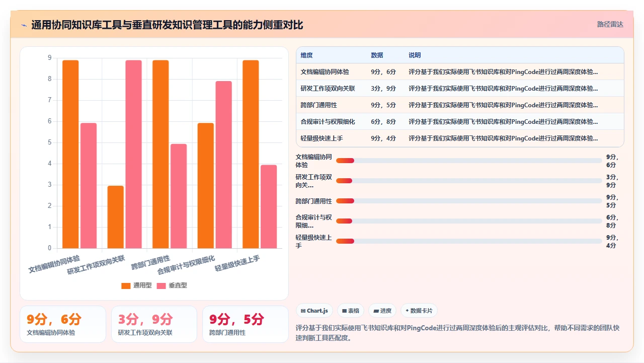
Task: Click the orange bar for 文档编辑协同体验
Action: pos(70,154)
